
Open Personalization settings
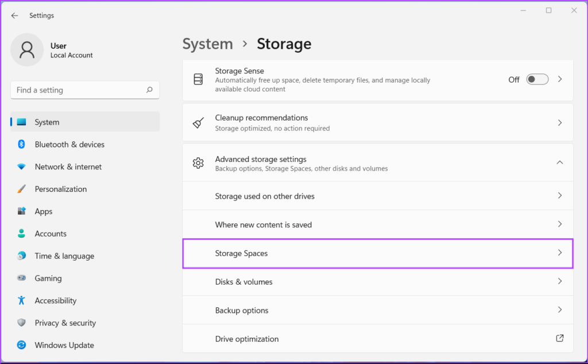point(60,189)
